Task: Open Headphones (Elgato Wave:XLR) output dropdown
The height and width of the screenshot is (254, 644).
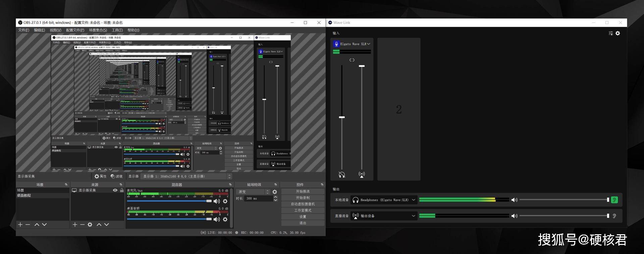Action: click(x=384, y=200)
